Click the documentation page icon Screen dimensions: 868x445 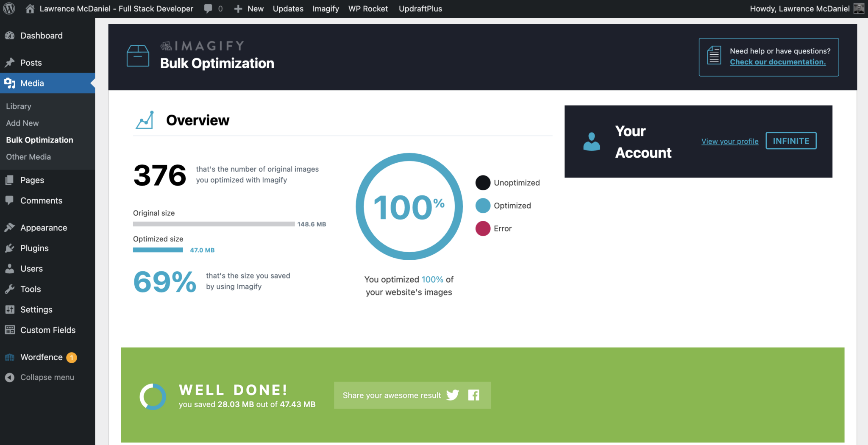[714, 56]
